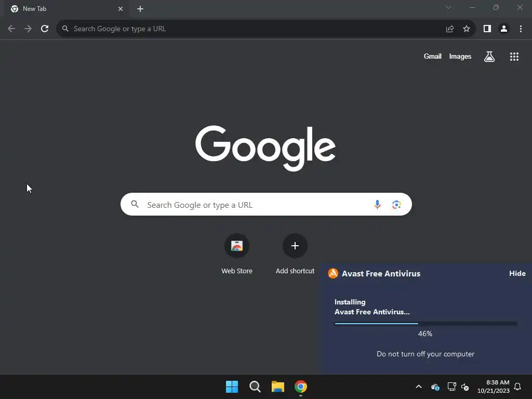Open the Chrome profile avatar icon
Viewport: 532px width, 399px height.
pyautogui.click(x=504, y=29)
